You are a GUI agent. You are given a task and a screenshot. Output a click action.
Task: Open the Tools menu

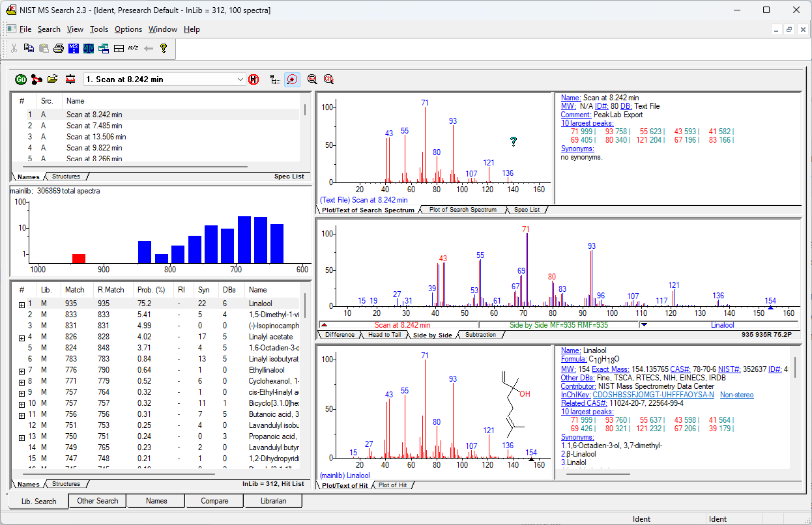(99, 29)
